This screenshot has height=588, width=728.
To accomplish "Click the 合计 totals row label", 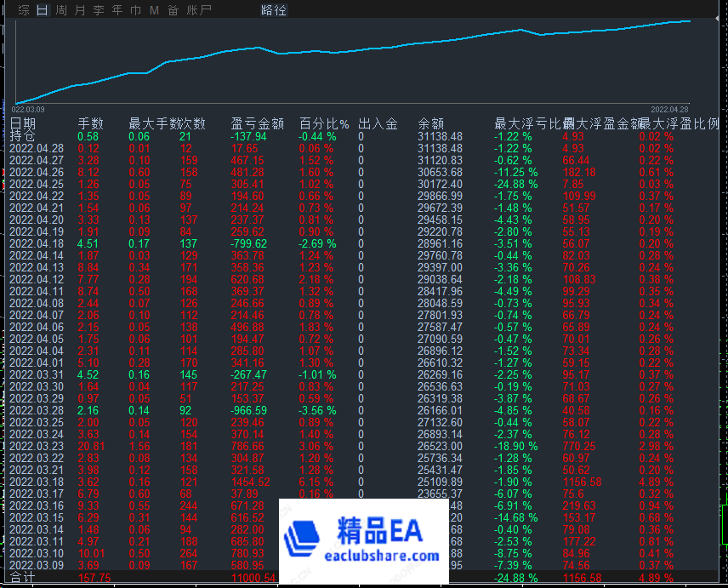I will [22, 578].
